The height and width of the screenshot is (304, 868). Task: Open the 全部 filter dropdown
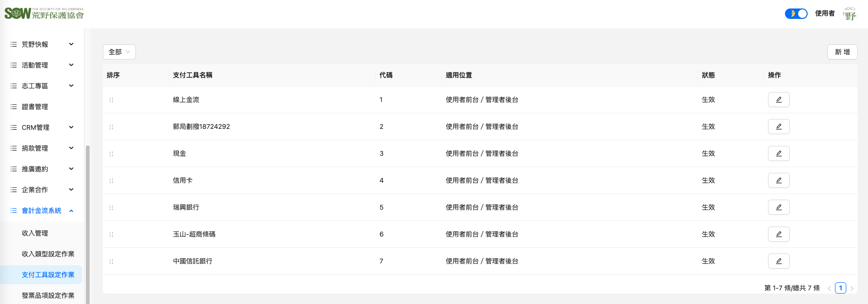pyautogui.click(x=119, y=52)
